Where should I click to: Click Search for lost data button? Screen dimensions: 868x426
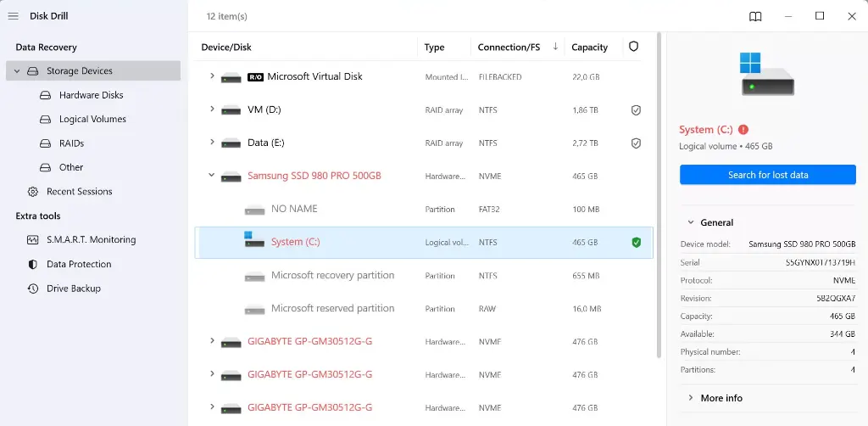pos(768,175)
